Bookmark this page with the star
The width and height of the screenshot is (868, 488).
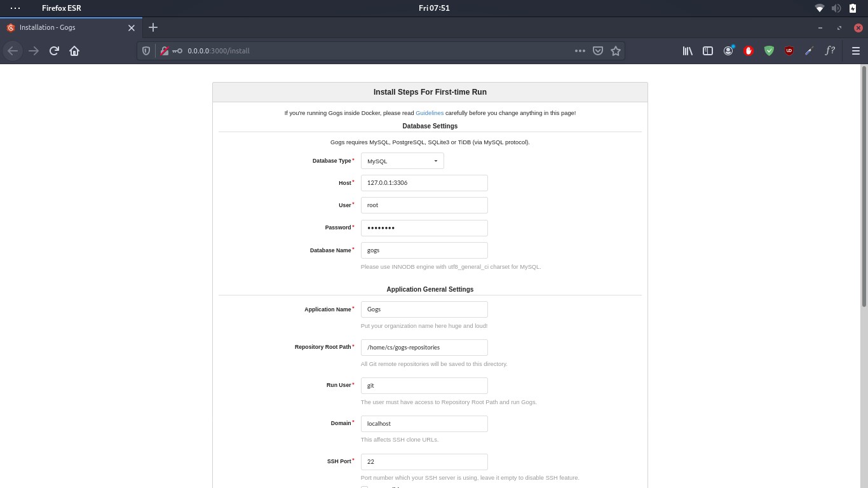pos(616,51)
